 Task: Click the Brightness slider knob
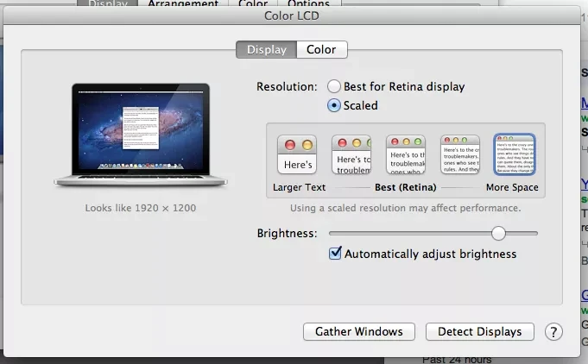(498, 233)
